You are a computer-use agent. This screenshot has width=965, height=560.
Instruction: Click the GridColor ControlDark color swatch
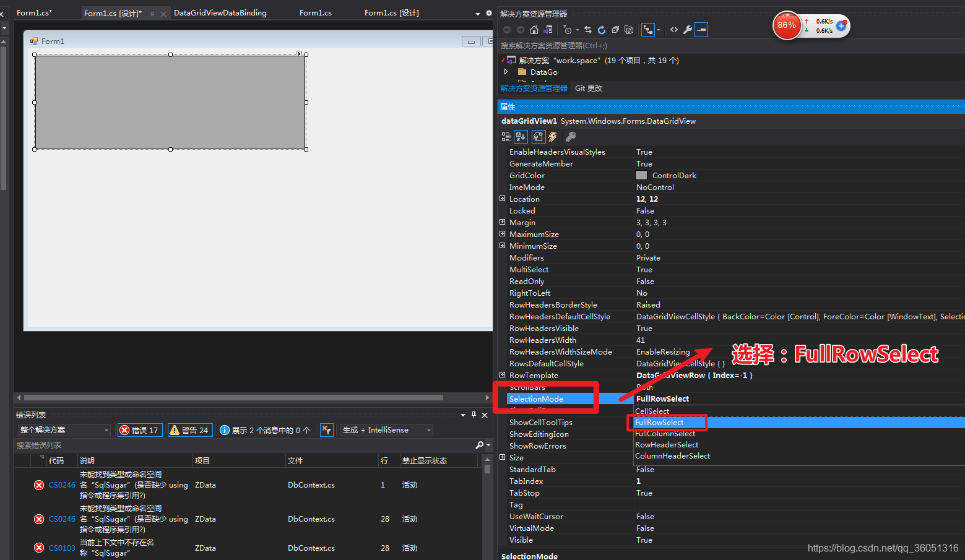[x=641, y=175]
